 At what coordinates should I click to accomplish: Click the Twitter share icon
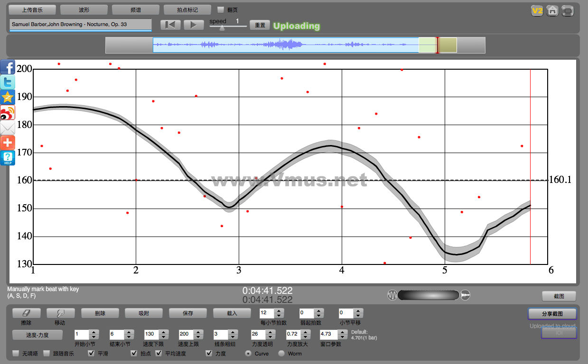click(8, 82)
